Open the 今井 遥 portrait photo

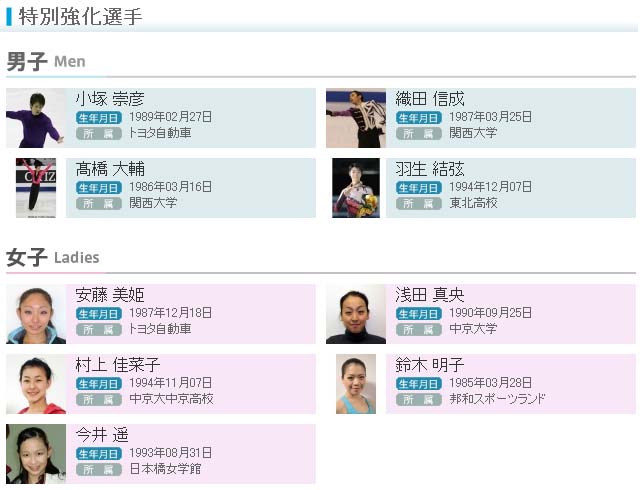35,454
